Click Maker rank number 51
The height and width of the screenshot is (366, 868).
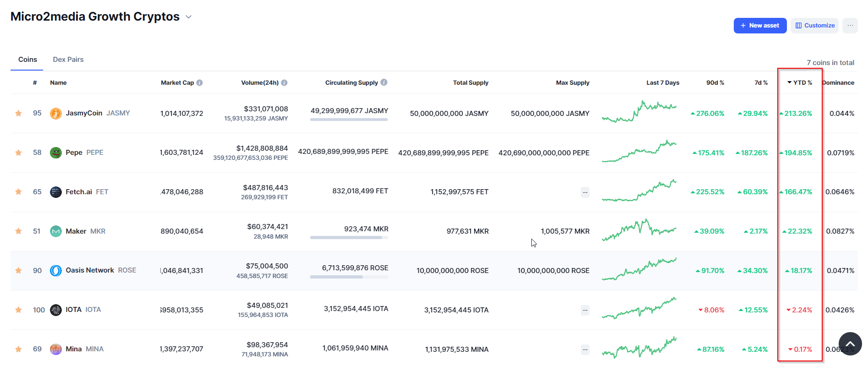pos(37,231)
